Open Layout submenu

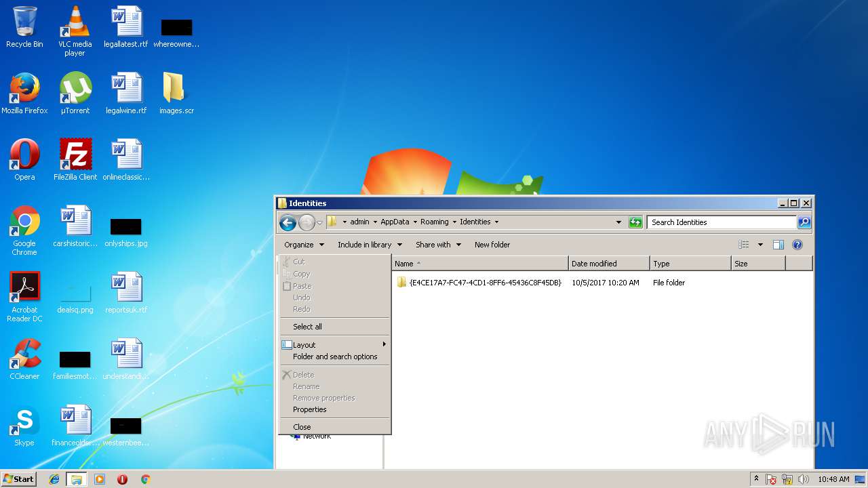pyautogui.click(x=335, y=345)
